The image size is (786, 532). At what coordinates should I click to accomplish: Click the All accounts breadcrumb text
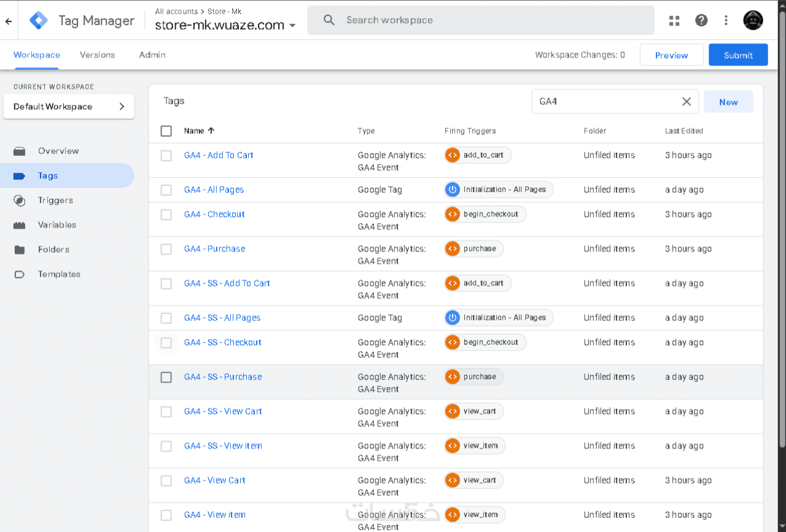[x=176, y=11]
